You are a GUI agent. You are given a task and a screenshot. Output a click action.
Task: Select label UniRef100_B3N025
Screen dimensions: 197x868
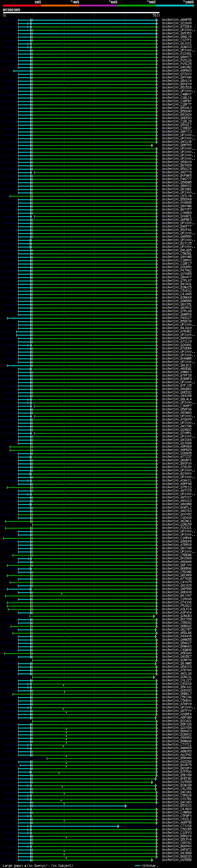click(176, 287)
